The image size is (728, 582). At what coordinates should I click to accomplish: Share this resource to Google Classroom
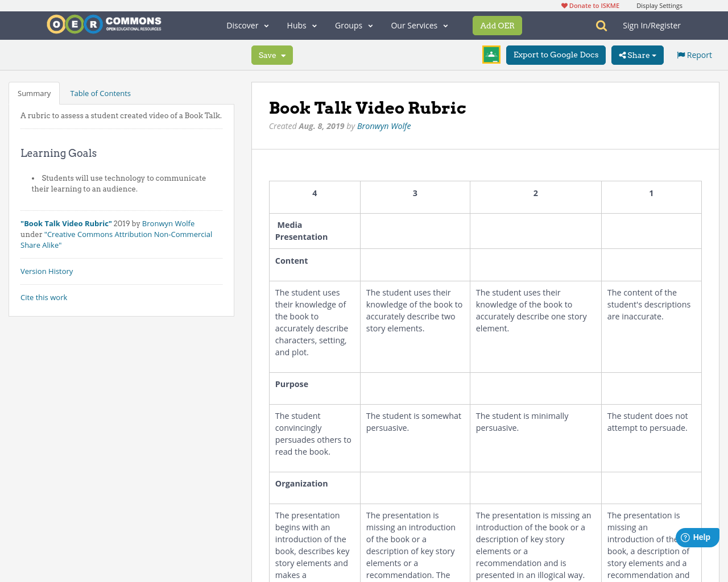click(490, 55)
